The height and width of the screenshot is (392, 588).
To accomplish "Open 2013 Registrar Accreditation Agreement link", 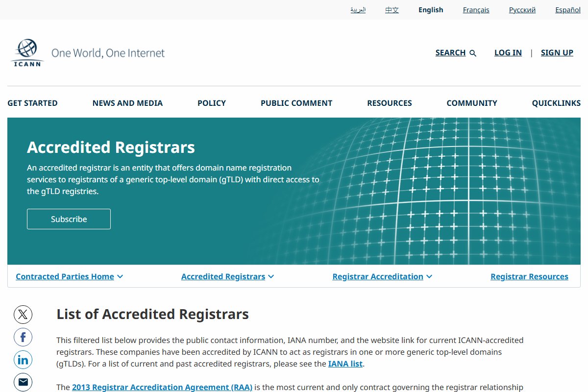I will (x=162, y=387).
